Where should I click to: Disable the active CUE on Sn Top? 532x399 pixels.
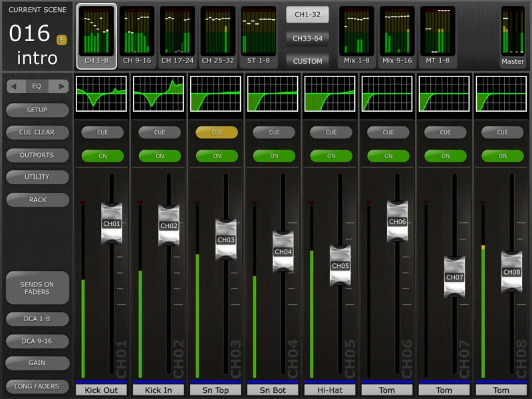click(217, 132)
